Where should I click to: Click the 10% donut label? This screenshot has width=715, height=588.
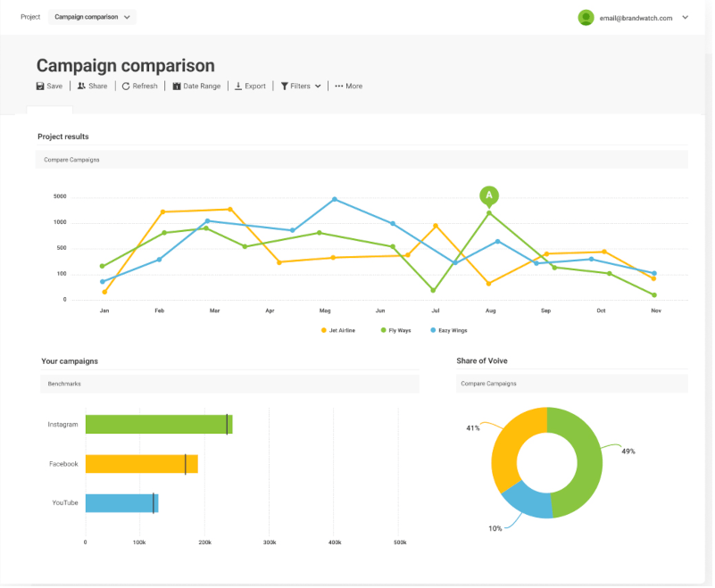pyautogui.click(x=495, y=528)
